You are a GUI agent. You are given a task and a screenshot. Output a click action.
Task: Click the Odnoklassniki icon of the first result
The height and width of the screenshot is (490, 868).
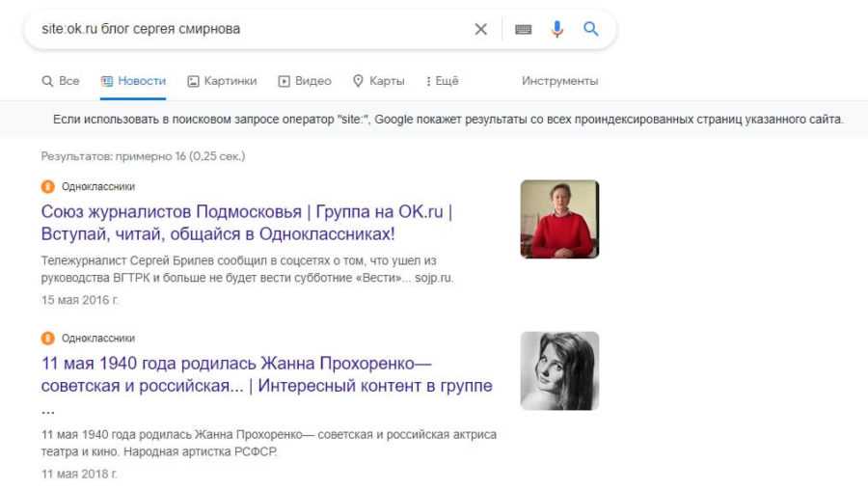pos(48,187)
